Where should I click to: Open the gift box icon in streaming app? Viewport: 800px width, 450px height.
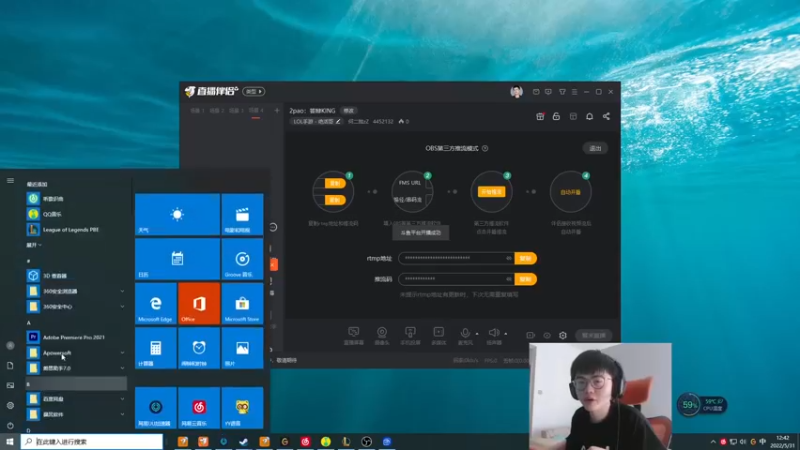click(x=540, y=116)
